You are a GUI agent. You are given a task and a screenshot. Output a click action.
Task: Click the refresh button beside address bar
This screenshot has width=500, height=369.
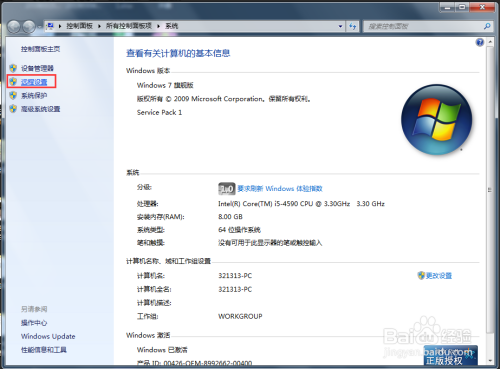click(x=353, y=26)
